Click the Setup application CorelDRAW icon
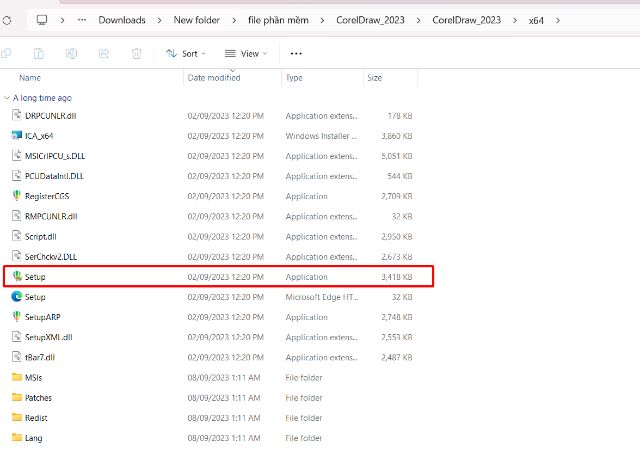The height and width of the screenshot is (466, 640). click(17, 276)
